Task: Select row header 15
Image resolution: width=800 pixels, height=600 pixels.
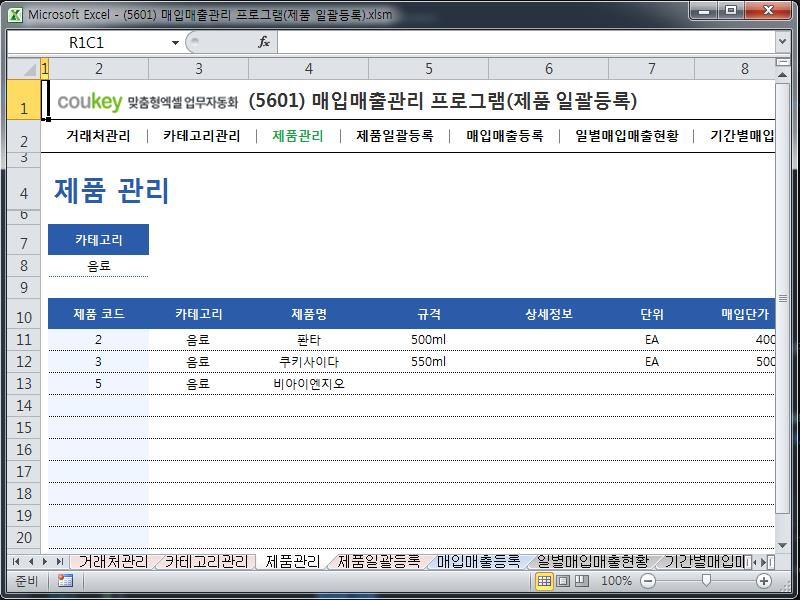Action: click(24, 428)
